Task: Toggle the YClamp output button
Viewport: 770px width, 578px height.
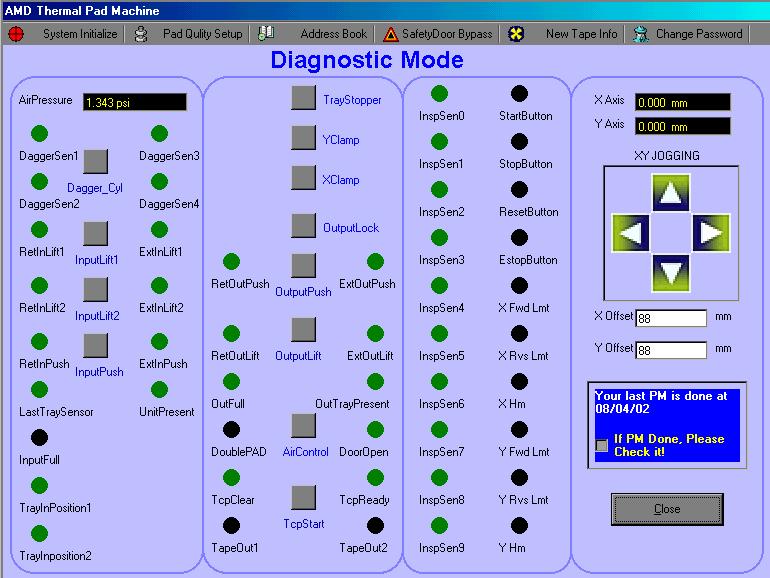Action: click(x=303, y=138)
